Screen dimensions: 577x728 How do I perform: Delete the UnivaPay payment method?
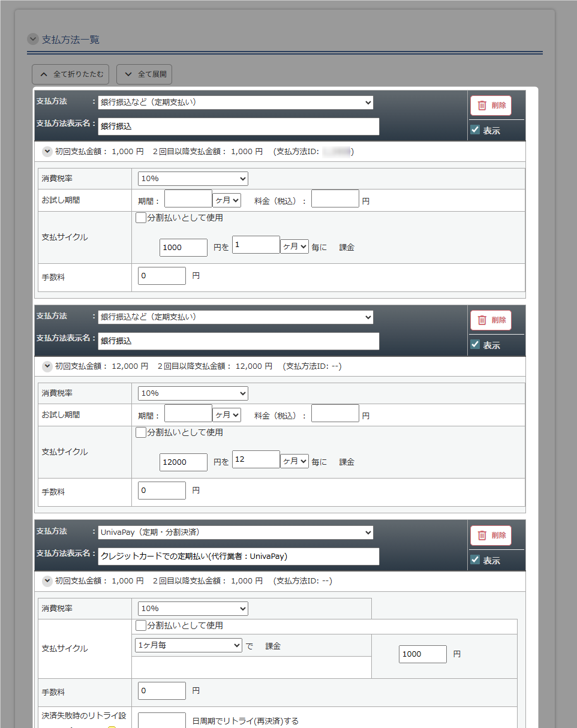tap(491, 536)
